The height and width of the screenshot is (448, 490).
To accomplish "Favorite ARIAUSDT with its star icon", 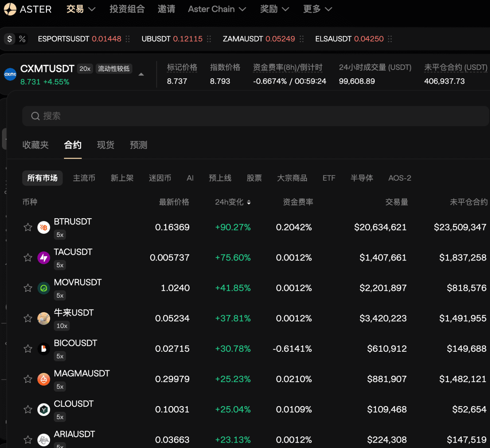I will click(28, 439).
